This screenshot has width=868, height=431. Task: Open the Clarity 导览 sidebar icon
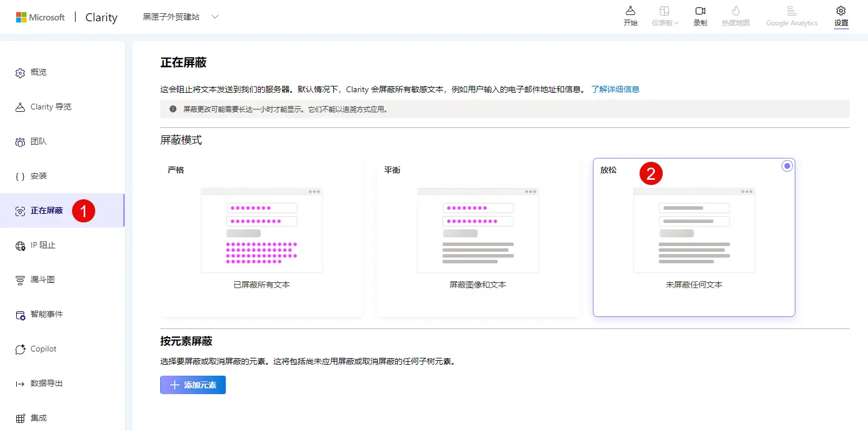(20, 107)
